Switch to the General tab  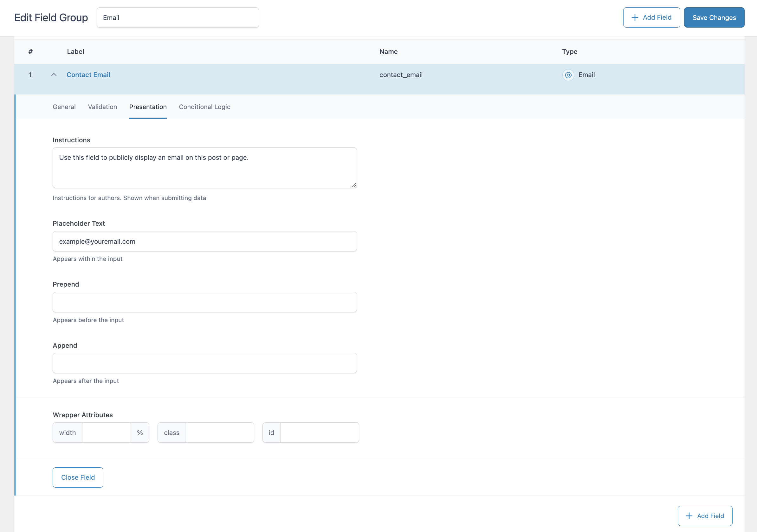coord(64,107)
